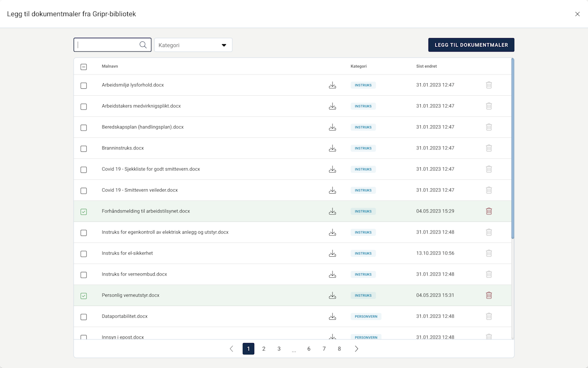Close the Gripr-bibliotek dialog
Viewport: 588px width, 368px height.
click(577, 14)
